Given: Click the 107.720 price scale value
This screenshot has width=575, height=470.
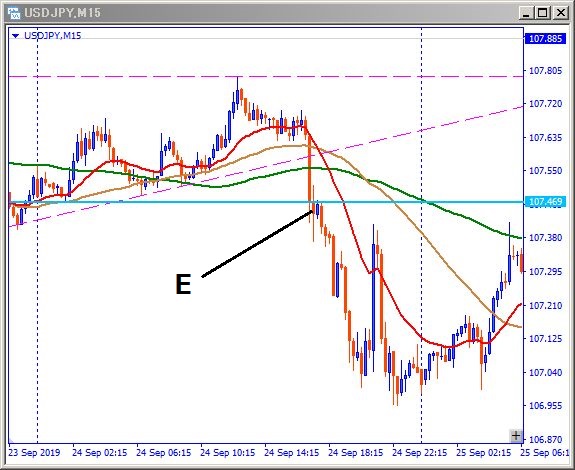Looking at the screenshot, I should click(x=545, y=104).
